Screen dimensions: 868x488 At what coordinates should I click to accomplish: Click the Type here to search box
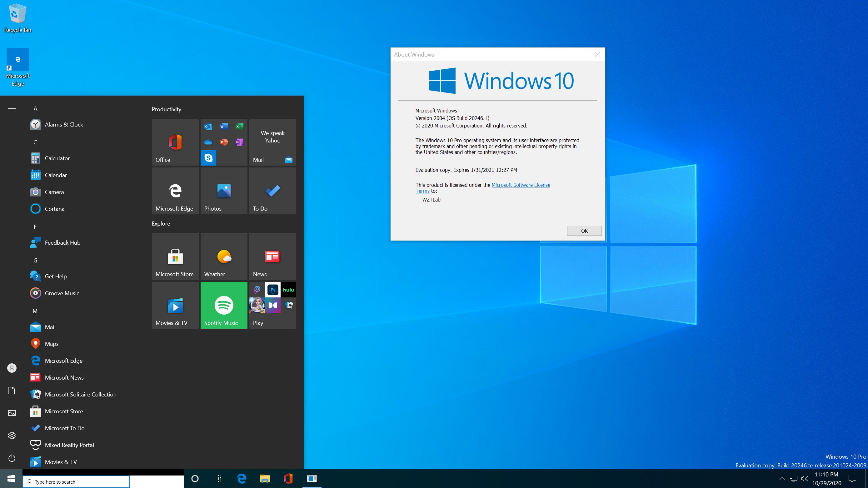click(x=76, y=482)
